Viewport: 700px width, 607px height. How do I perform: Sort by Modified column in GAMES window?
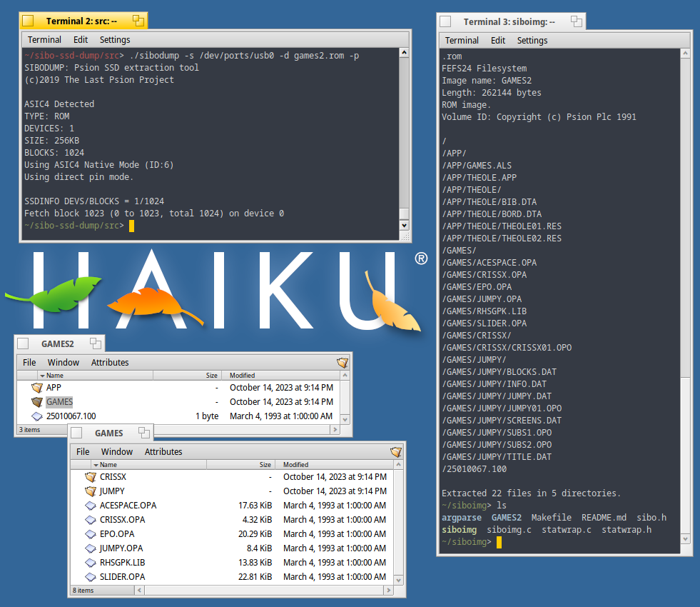click(x=334, y=465)
